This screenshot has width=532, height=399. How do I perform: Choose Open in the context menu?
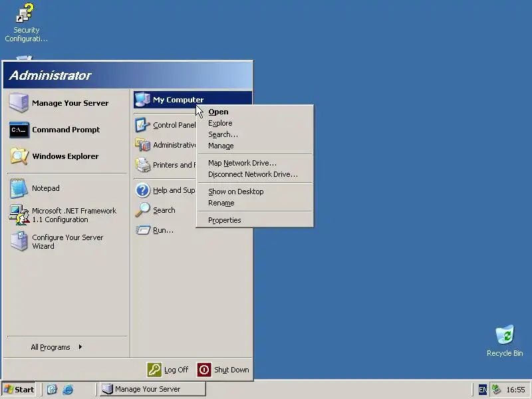255,112
